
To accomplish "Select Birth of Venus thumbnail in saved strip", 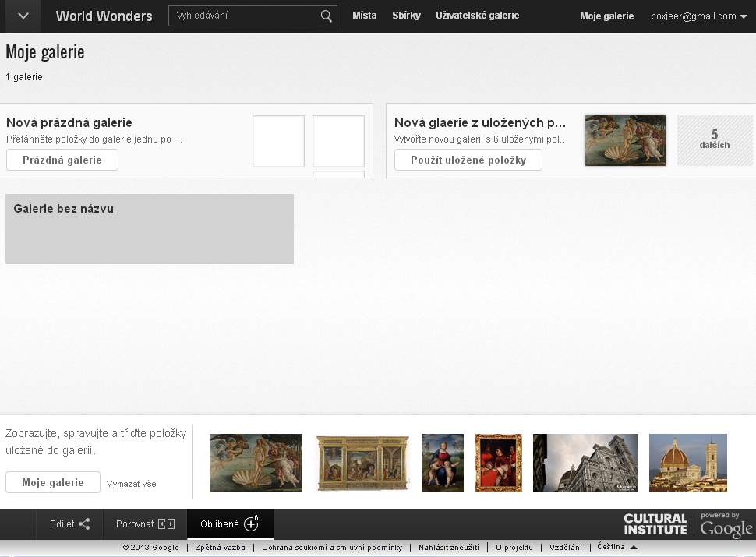I will 256,463.
